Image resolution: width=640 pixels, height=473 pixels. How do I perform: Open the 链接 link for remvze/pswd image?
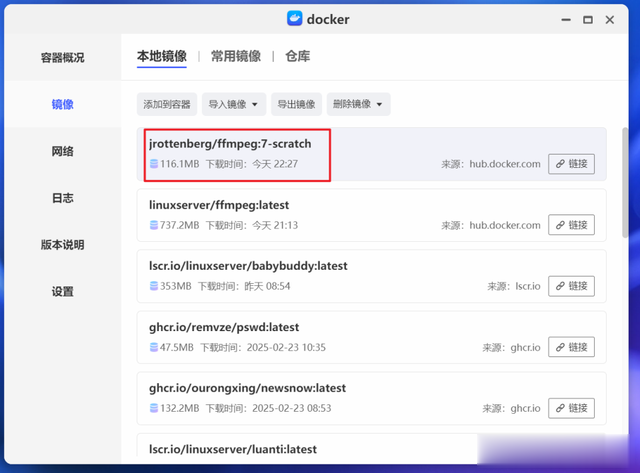click(571, 347)
